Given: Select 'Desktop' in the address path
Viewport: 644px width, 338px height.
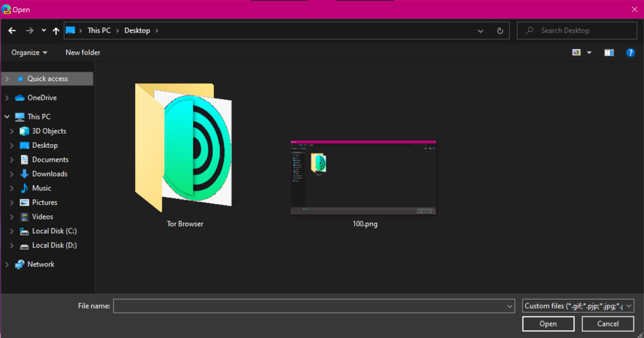Looking at the screenshot, I should click(x=137, y=30).
